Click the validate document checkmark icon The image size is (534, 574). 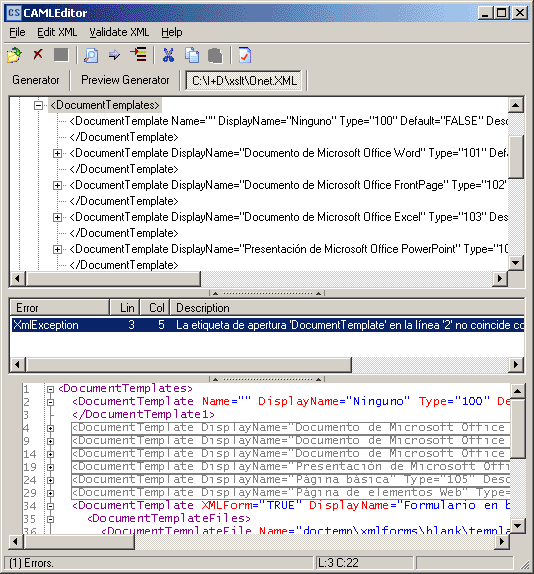(x=245, y=55)
